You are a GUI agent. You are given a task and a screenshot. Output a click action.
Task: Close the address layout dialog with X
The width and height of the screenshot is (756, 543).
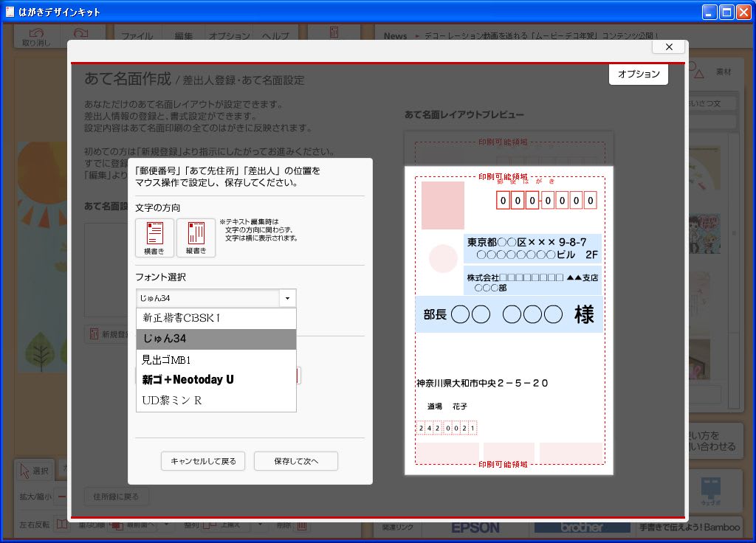pyautogui.click(x=669, y=47)
